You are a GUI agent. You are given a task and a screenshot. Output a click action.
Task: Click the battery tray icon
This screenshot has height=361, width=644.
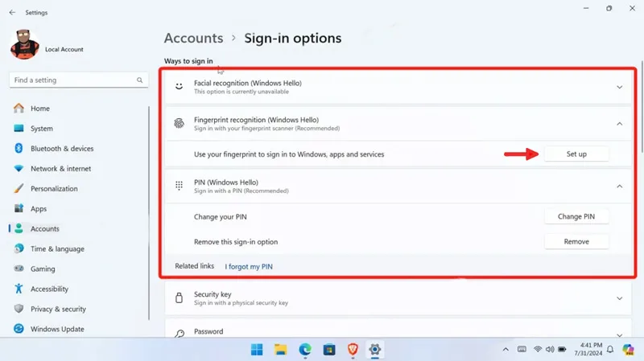[x=562, y=349]
